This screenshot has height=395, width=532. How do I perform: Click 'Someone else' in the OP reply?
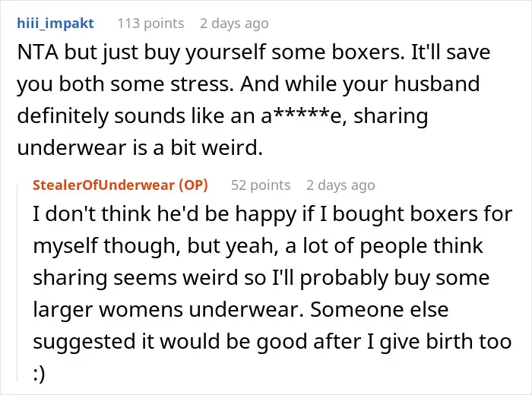(379, 310)
